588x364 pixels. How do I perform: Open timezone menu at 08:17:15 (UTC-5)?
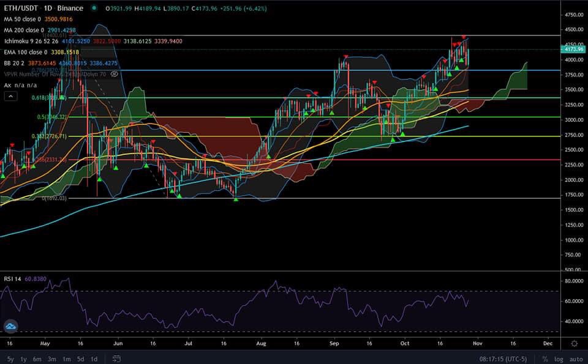point(503,358)
